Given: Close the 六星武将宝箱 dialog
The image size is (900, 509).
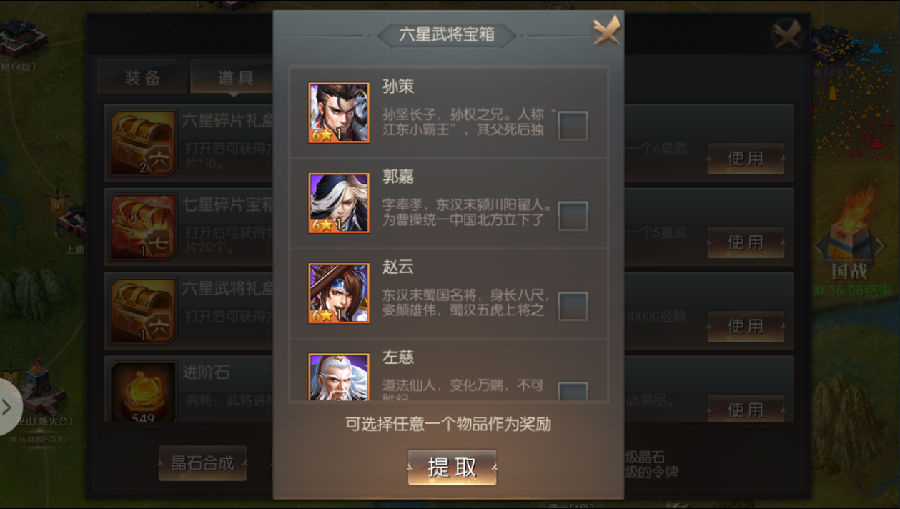Looking at the screenshot, I should tap(606, 30).
